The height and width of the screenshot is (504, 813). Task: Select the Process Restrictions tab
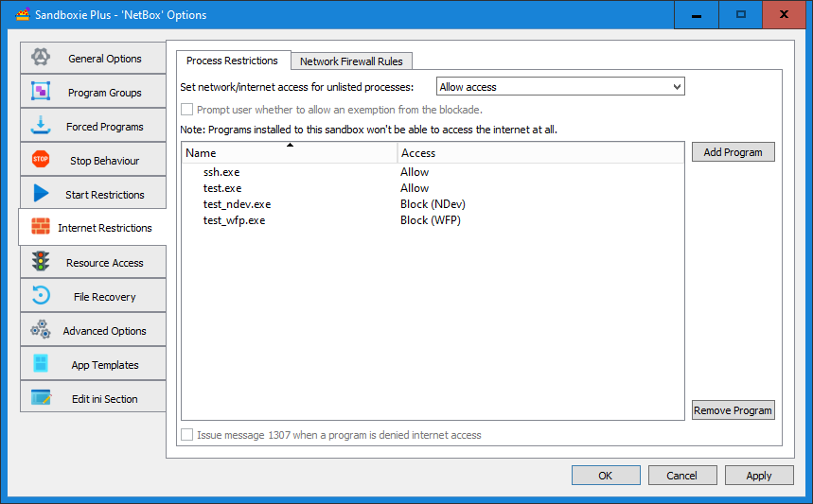[x=232, y=61]
